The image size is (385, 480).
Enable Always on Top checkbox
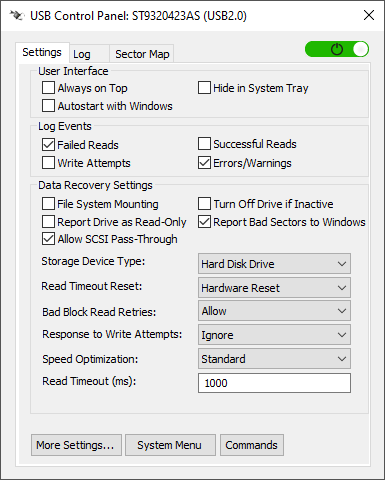(x=48, y=88)
